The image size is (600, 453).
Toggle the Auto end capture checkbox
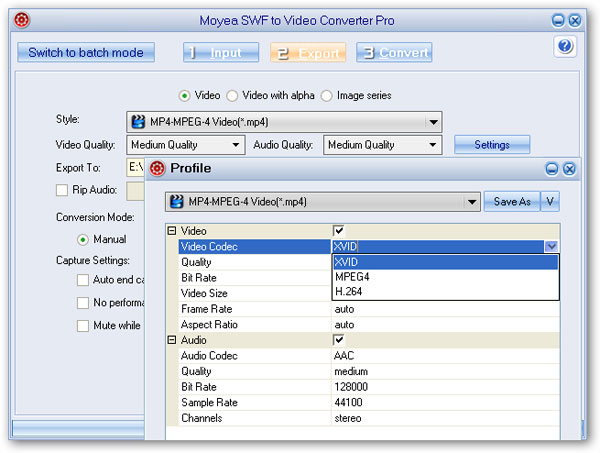point(83,280)
